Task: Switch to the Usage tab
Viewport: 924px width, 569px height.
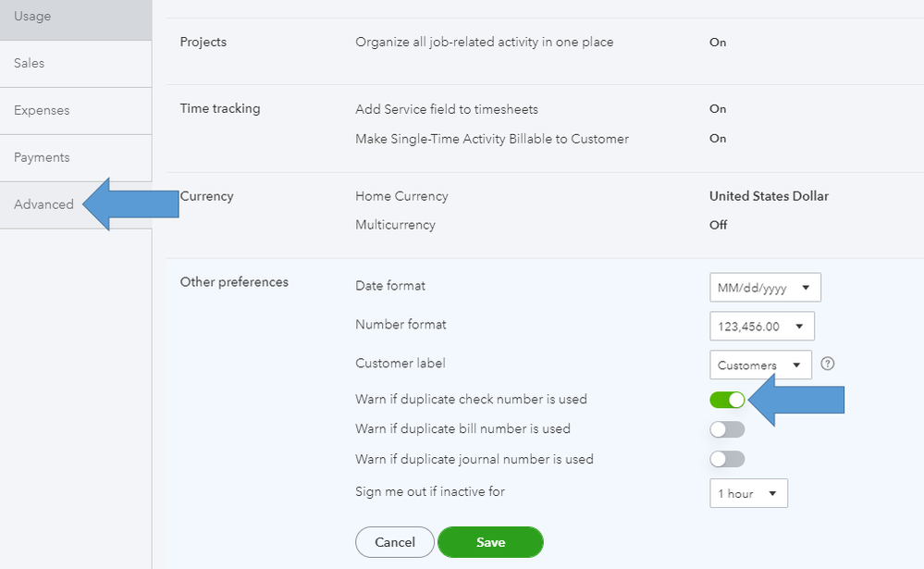Action: pos(76,17)
